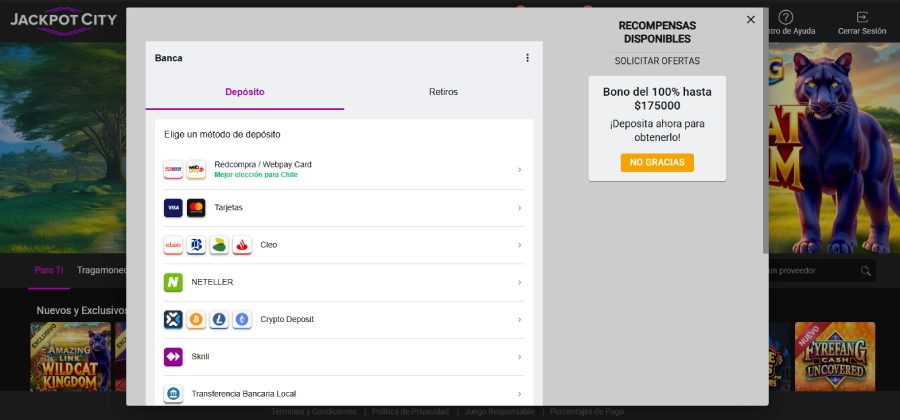The image size is (900, 420).
Task: Switch to the Retiros tab
Action: click(x=443, y=92)
